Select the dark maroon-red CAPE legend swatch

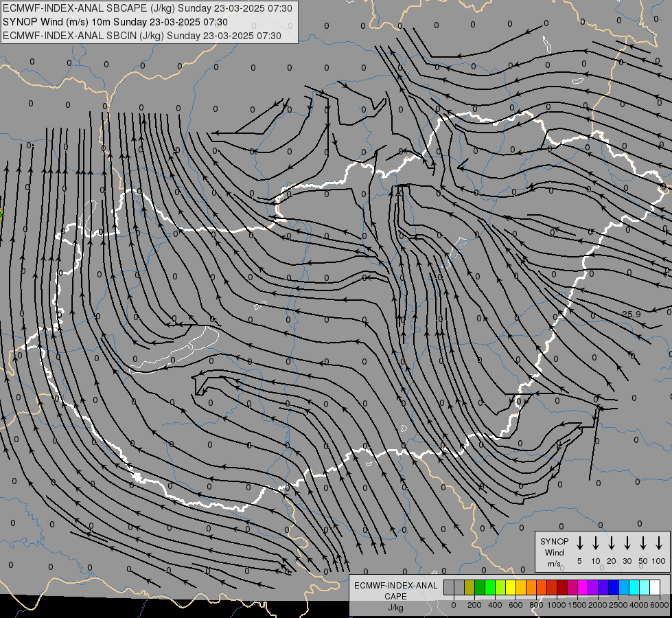562,588
